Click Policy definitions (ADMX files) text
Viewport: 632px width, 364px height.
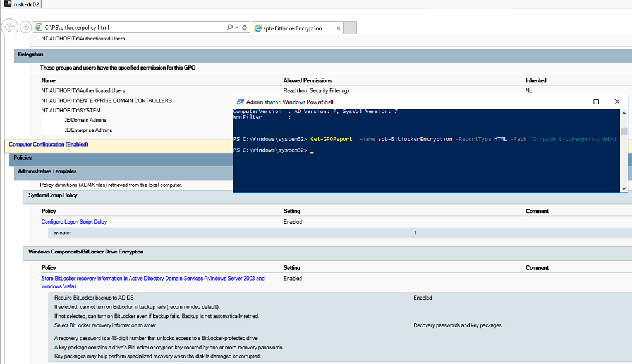click(x=111, y=185)
